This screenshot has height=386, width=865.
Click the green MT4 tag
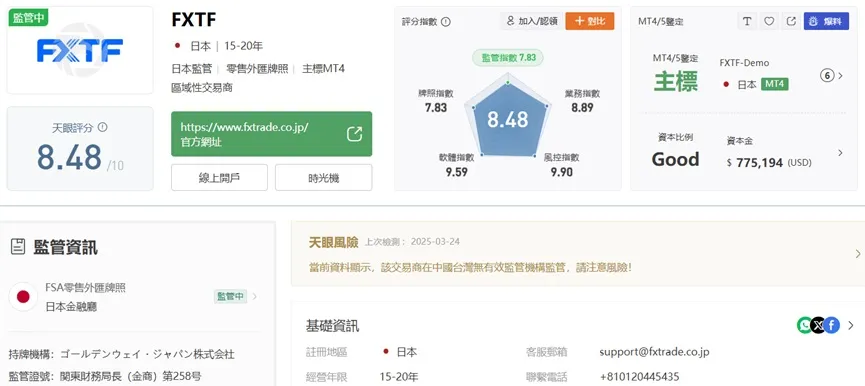(x=775, y=84)
